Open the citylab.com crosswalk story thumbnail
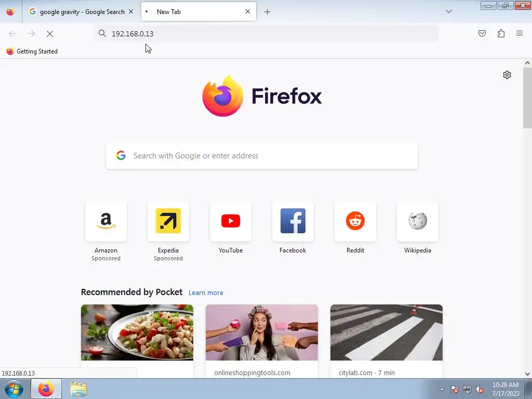Image resolution: width=532 pixels, height=399 pixels. [x=387, y=332]
